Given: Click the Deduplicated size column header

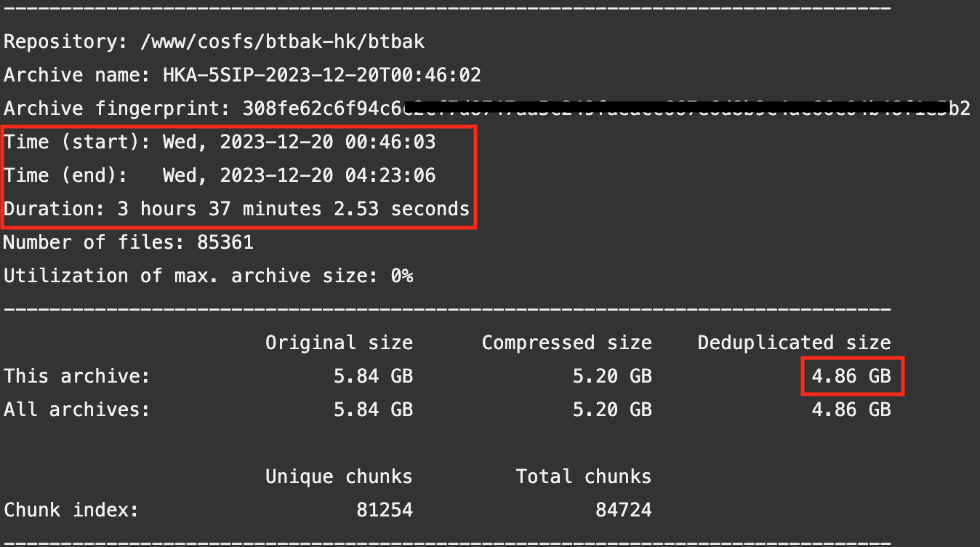Looking at the screenshot, I should coord(794,343).
